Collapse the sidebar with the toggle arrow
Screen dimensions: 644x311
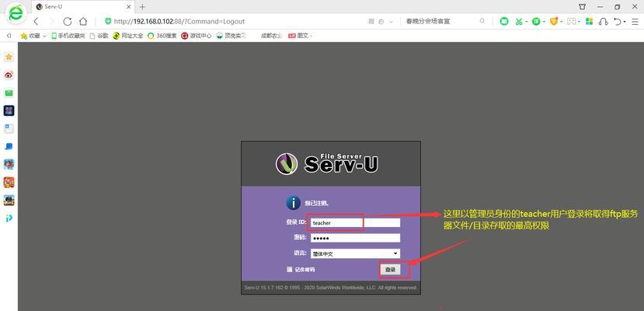pyautogui.click(x=9, y=36)
